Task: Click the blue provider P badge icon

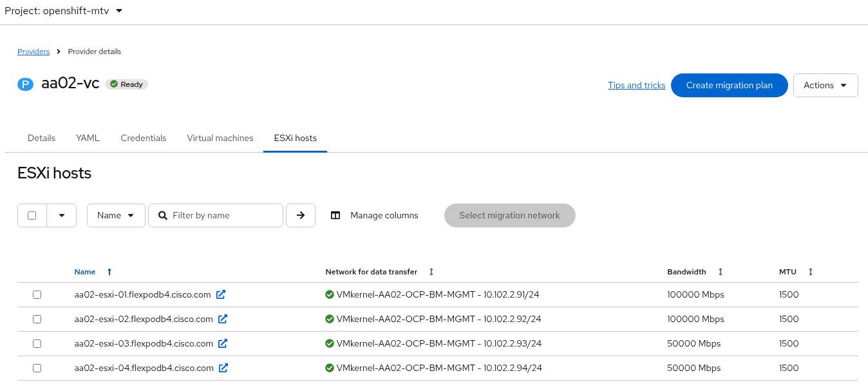Action: coord(25,84)
